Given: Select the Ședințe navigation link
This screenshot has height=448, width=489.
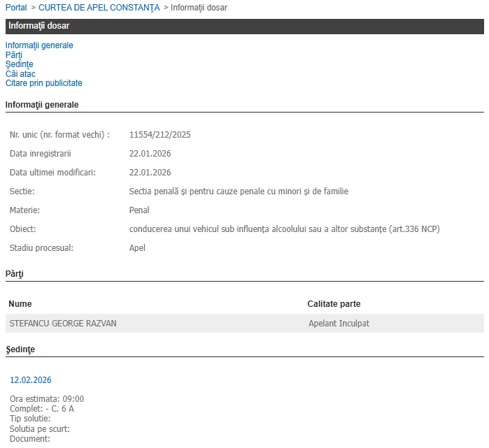Looking at the screenshot, I should click(19, 64).
